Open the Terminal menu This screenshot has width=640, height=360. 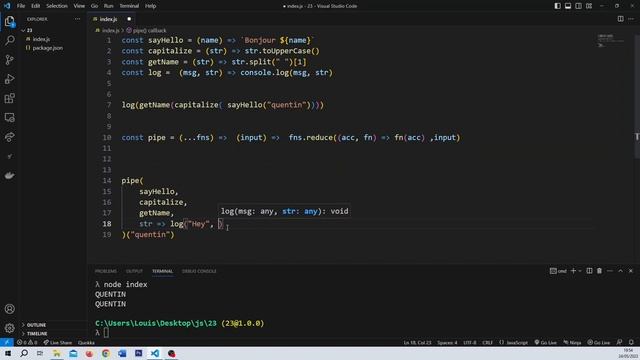point(129,6)
